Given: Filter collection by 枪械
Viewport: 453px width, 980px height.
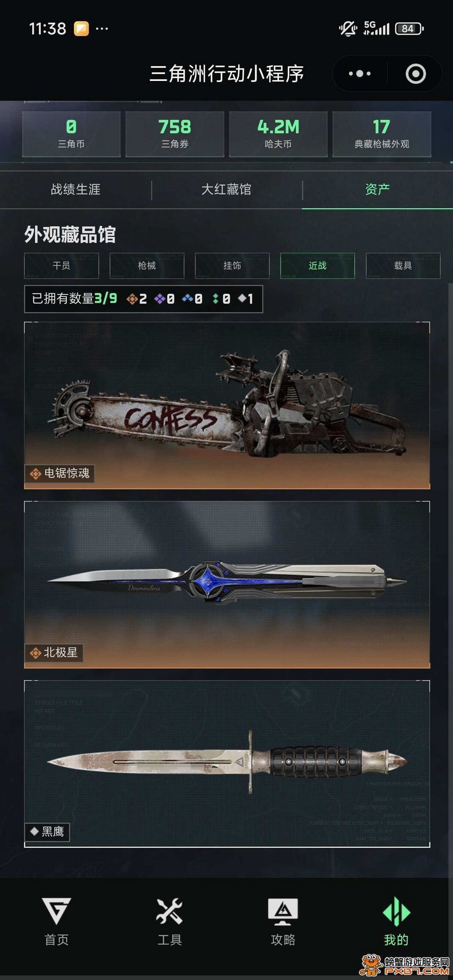Looking at the screenshot, I should 147,266.
